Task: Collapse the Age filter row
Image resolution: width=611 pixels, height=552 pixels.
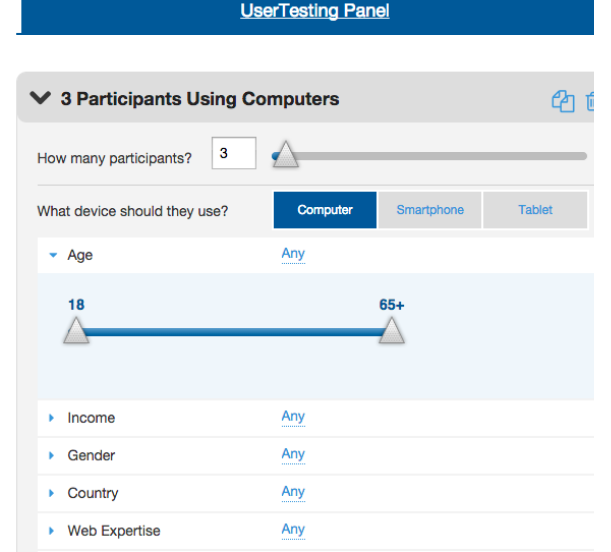Action: point(53,255)
